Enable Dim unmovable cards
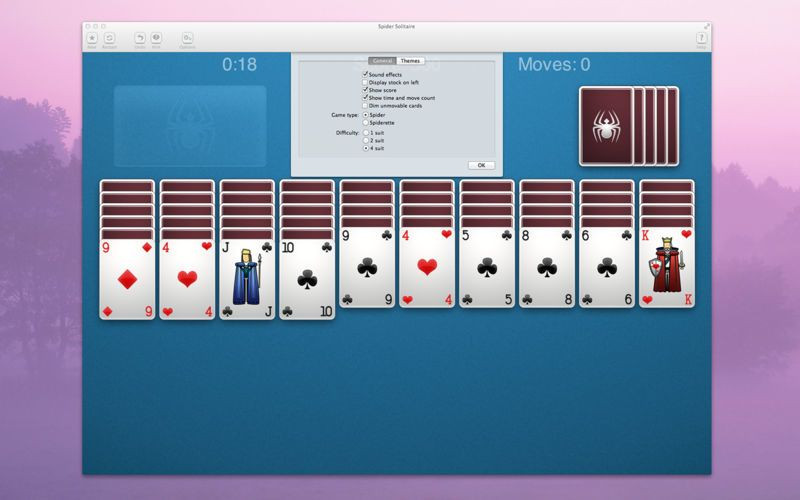This screenshot has height=500, width=800. click(x=365, y=106)
